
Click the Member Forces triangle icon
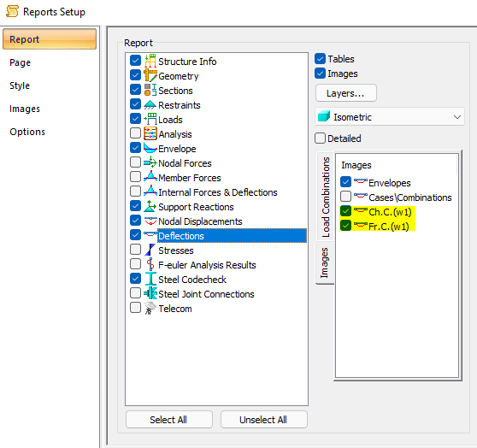click(x=150, y=177)
